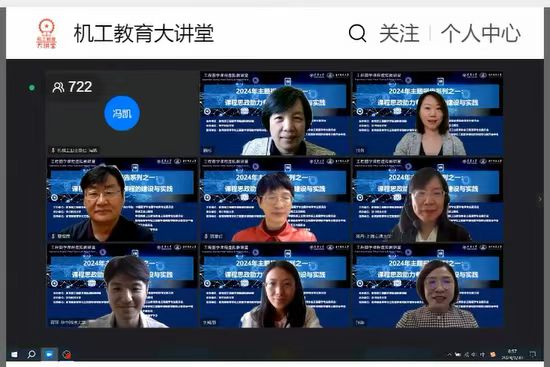The image size is (550, 367).
Task: Follow the channel via 关注
Action: click(399, 34)
